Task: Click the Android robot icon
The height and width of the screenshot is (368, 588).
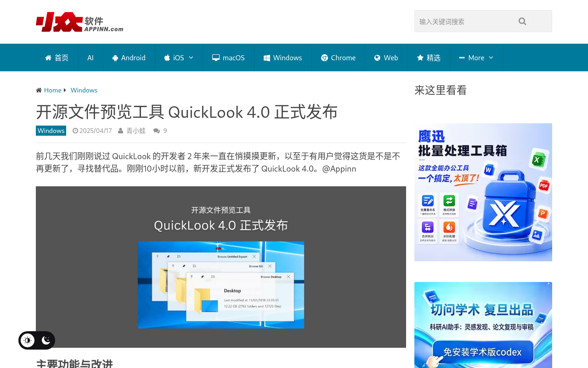Action: tap(115, 57)
